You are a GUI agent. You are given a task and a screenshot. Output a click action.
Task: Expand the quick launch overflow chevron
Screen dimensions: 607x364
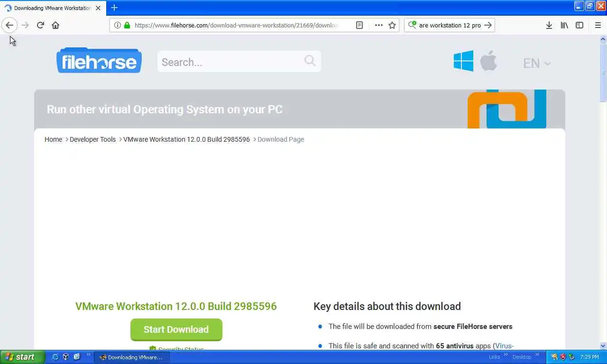(88, 355)
